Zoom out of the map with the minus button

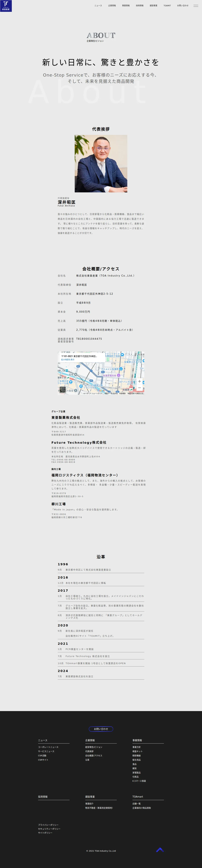[x=139, y=388]
